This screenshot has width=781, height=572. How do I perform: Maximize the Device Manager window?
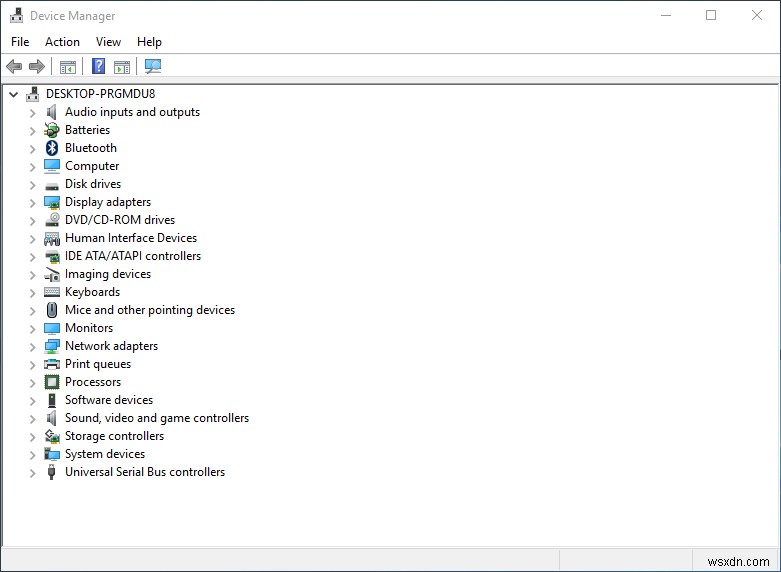coord(711,15)
